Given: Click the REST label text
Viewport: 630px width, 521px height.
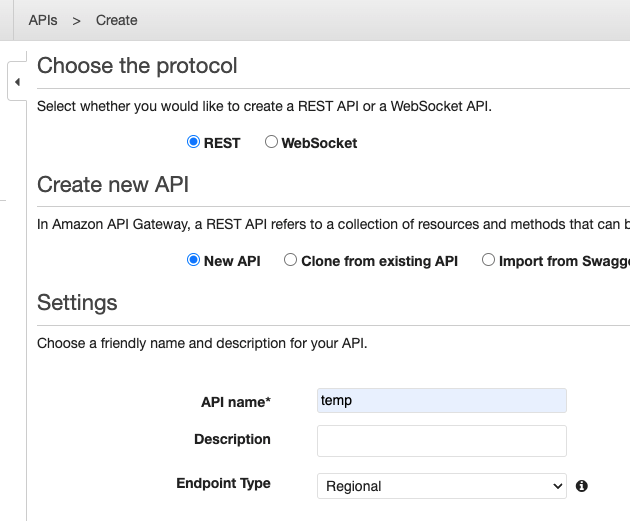Looking at the screenshot, I should click(222, 143).
